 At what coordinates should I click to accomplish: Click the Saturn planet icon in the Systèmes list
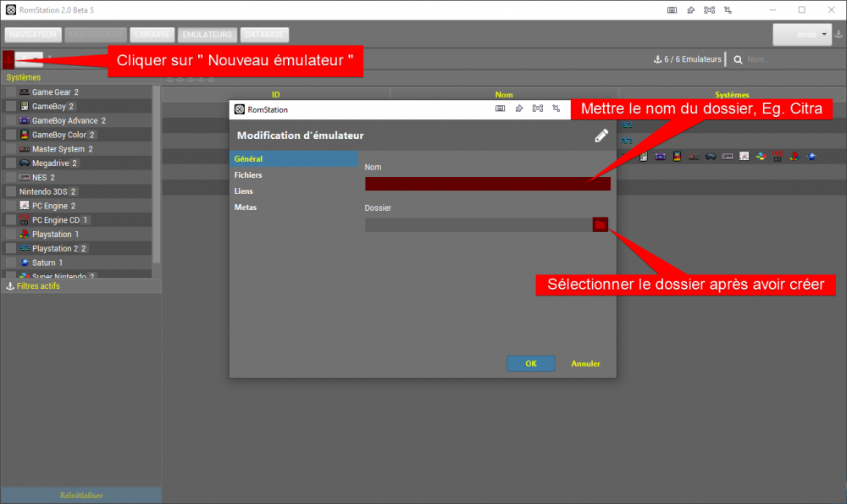pos(25,263)
